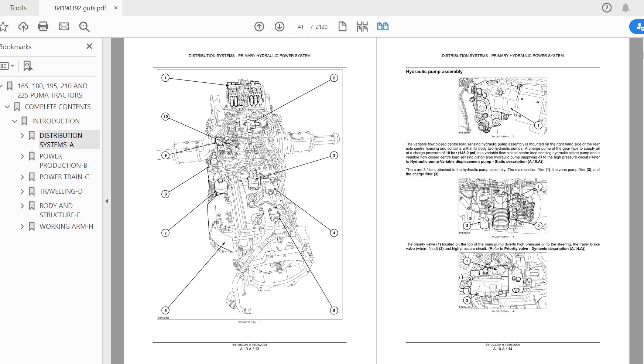Click the page number input field
Image resolution: width=644 pixels, height=364 pixels.
301,27
